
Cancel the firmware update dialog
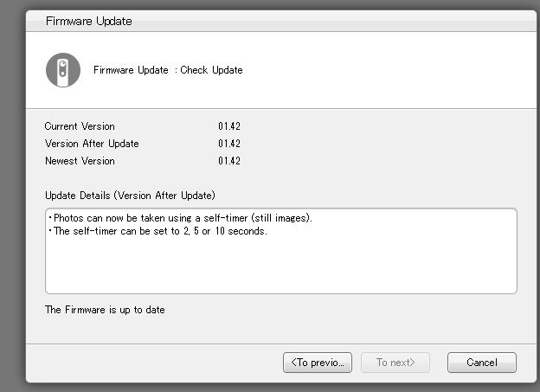482,363
